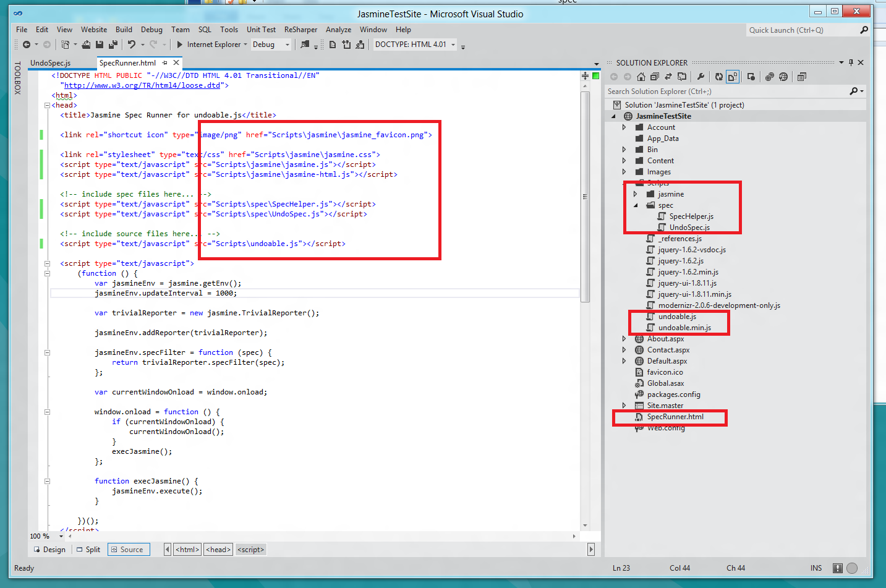Click the <html> breadcrumb tag button
The height and width of the screenshot is (588, 886).
(188, 549)
